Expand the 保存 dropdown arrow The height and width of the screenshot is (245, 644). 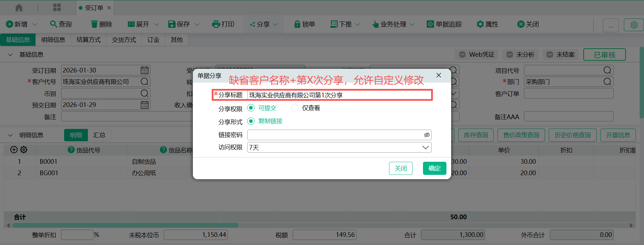197,24
